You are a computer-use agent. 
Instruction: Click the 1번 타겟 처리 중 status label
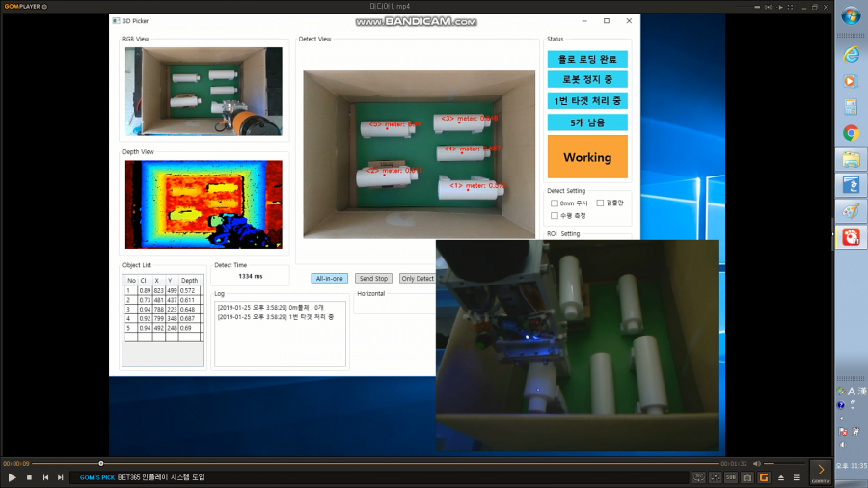point(587,100)
